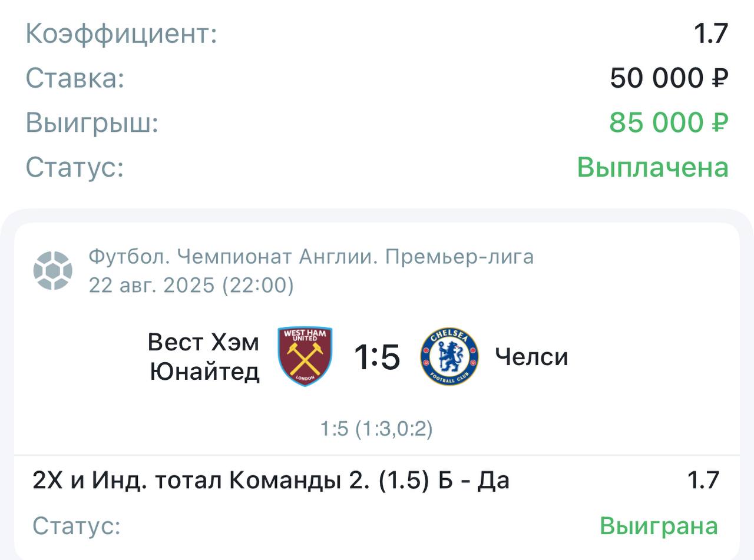Click the West Ham United crest

click(305, 356)
